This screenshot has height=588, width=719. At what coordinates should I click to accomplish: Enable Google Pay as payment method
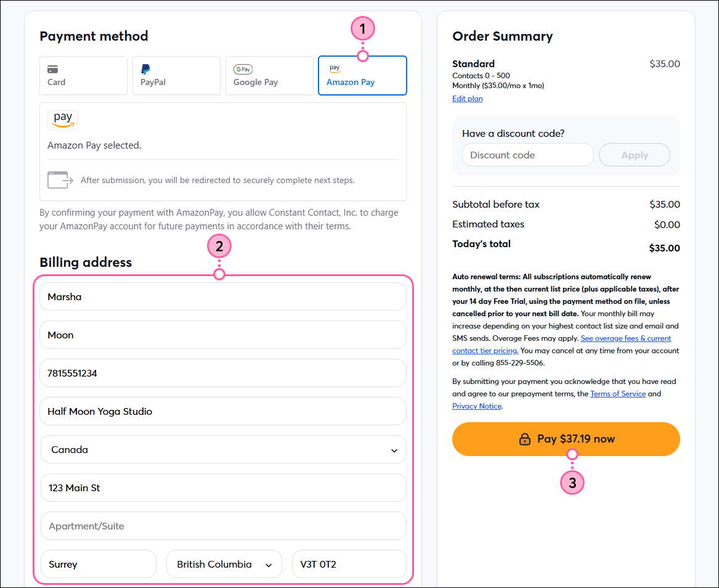point(269,75)
